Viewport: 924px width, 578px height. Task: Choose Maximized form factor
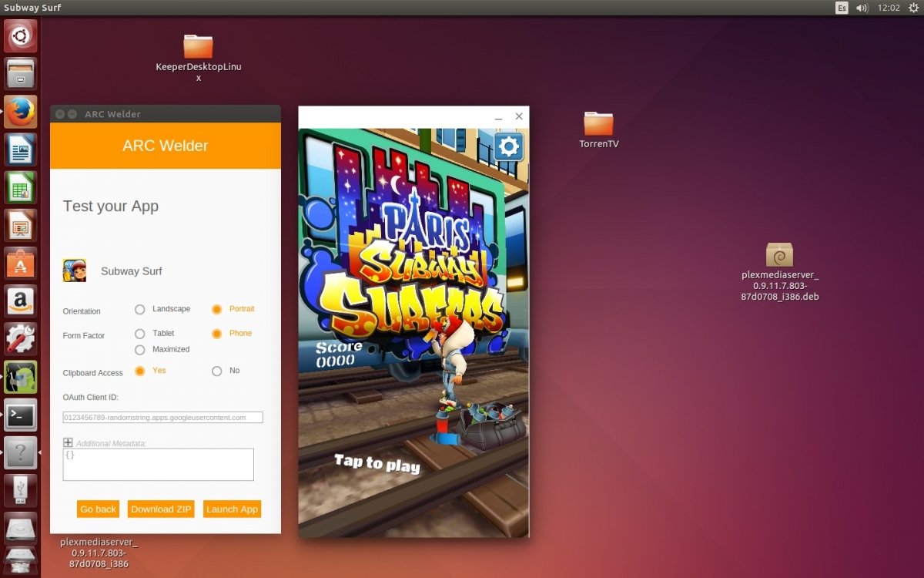[139, 350]
